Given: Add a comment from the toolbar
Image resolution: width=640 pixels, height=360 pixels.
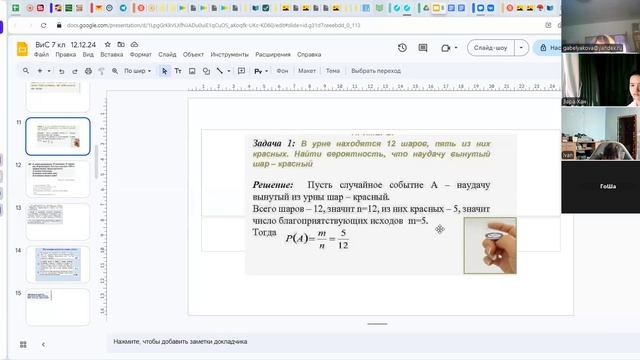Looking at the screenshot, I should pyautogui.click(x=242, y=71).
